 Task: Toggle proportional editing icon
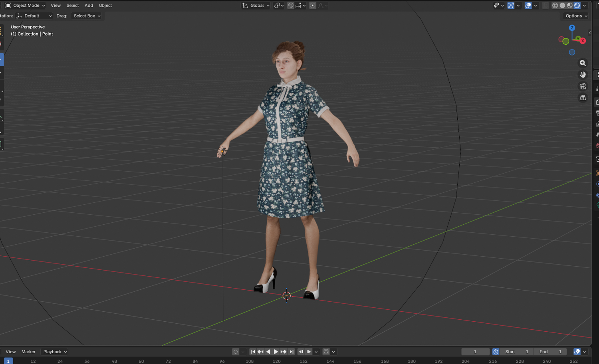[313, 6]
